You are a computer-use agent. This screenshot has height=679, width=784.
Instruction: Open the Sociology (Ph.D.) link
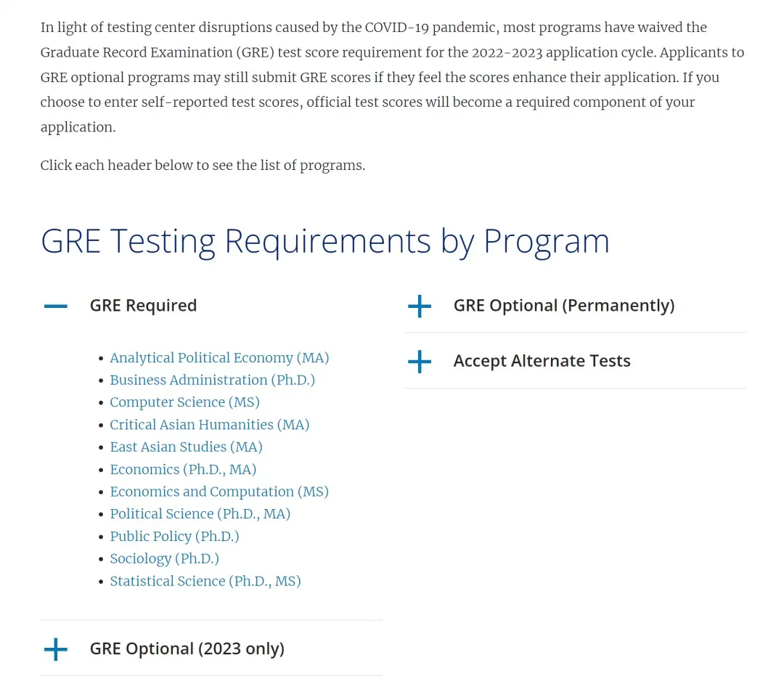point(164,558)
